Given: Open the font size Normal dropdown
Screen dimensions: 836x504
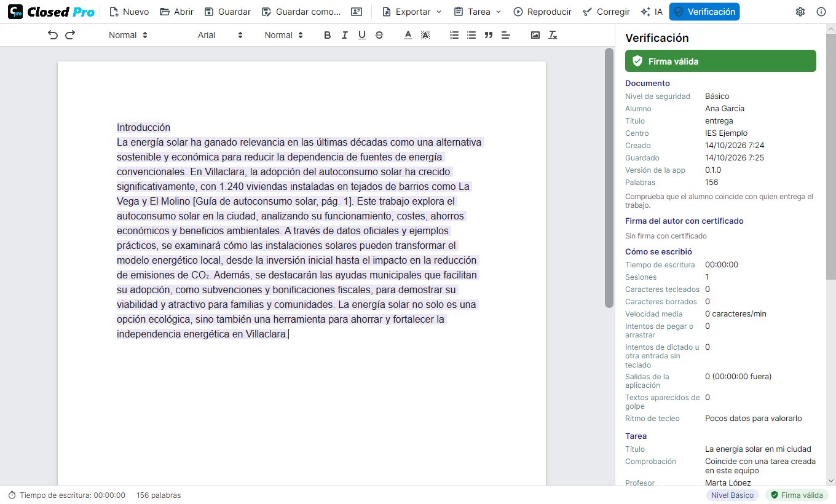Looking at the screenshot, I should [283, 35].
